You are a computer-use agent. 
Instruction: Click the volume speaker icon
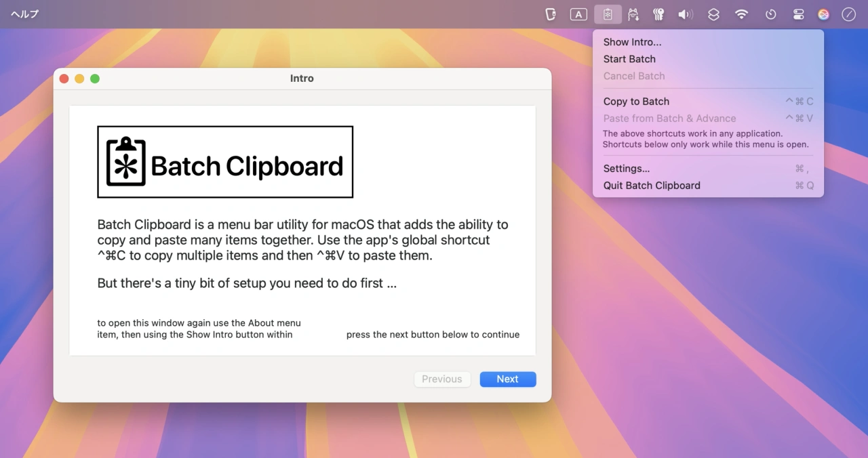[x=686, y=14]
